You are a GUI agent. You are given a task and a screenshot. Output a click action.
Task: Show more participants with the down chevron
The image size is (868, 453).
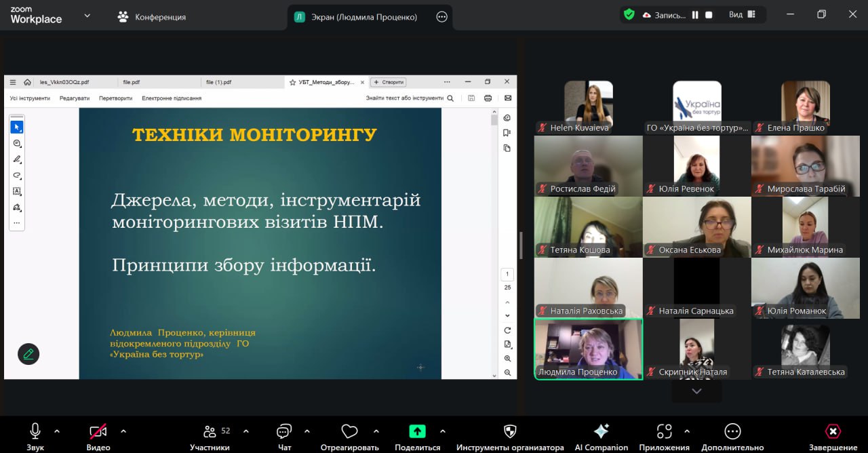[696, 391]
